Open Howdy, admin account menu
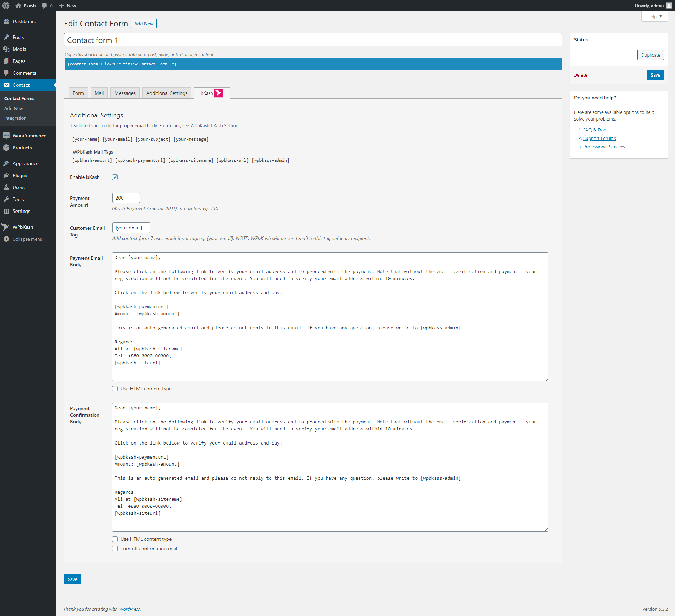 [653, 6]
